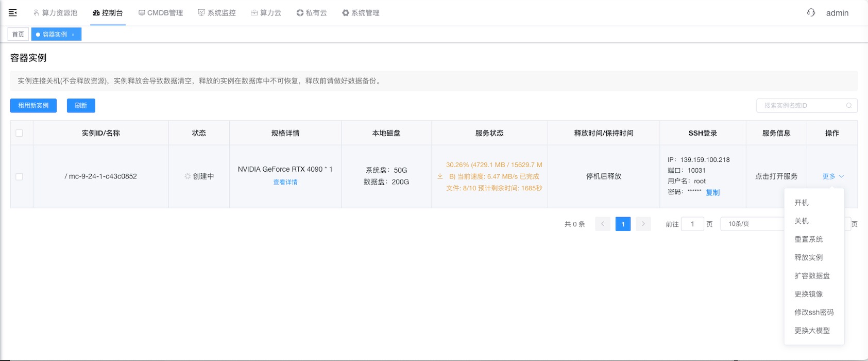Click the go-to page number input
Screen dimensions: 868x361
click(692, 224)
